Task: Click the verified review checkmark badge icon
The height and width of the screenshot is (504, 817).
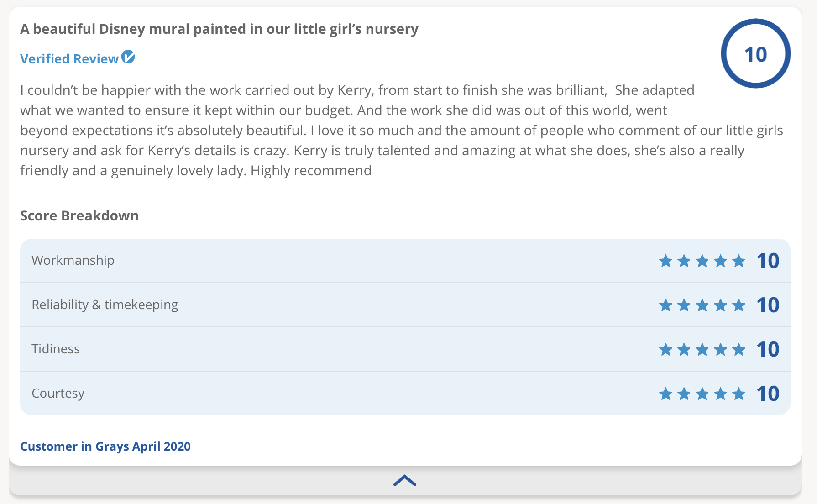Action: (x=128, y=57)
